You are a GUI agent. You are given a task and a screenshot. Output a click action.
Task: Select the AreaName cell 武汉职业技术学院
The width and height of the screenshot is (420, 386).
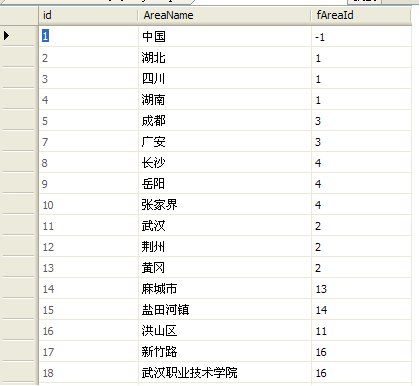[225, 373]
